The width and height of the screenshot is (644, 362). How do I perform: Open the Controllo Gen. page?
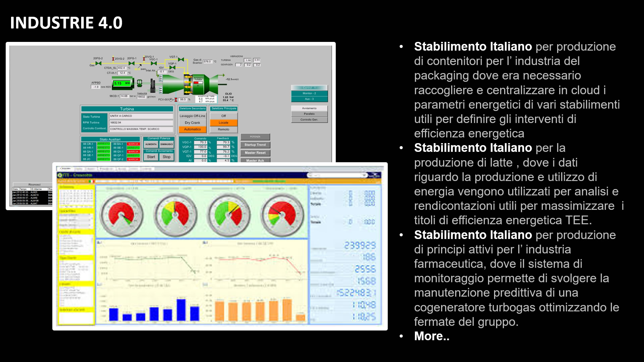[x=309, y=120]
